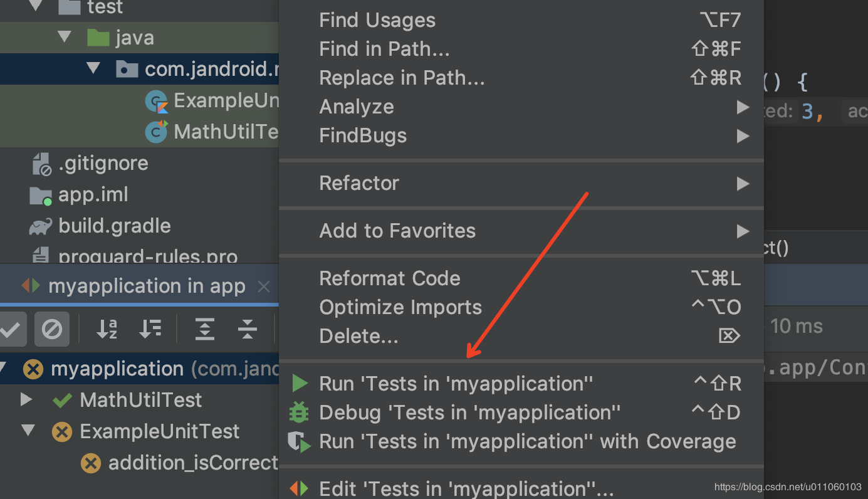Click the collapse all test results icon
868x499 pixels.
coord(248,328)
